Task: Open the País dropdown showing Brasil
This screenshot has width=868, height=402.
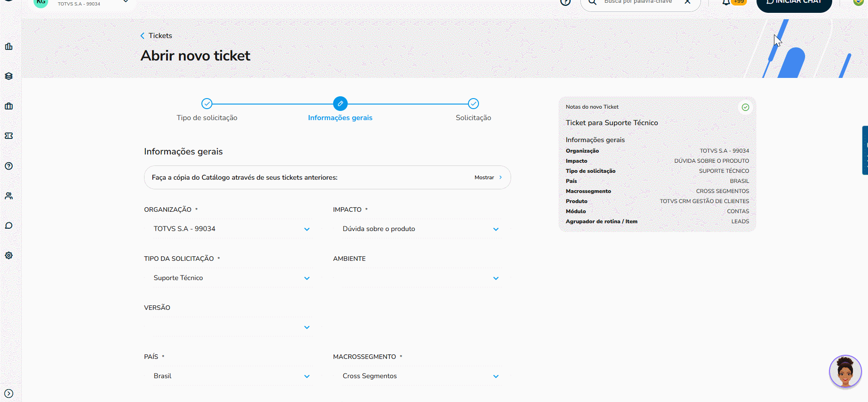Action: click(x=232, y=376)
